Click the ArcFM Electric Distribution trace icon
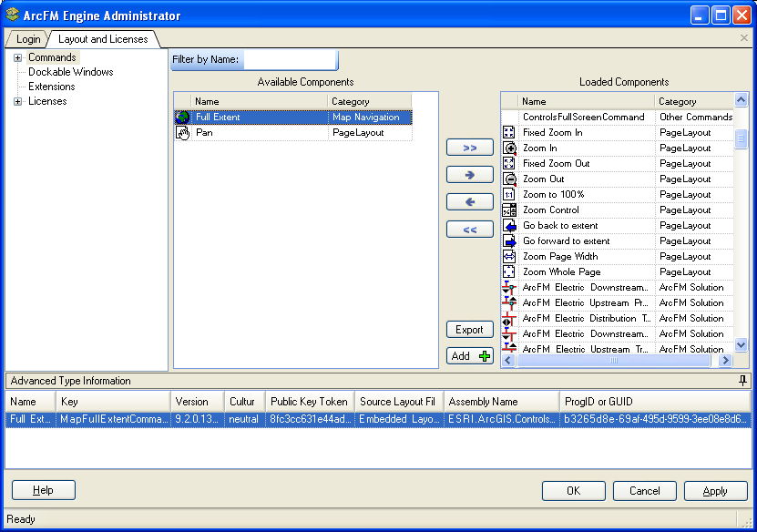Image resolution: width=757 pixels, height=532 pixels. pos(509,318)
